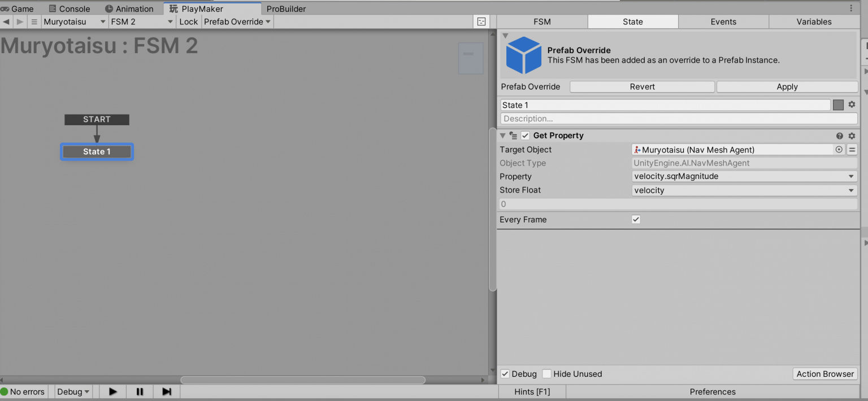Viewport: 868px width, 401px height.
Task: Click the object picker for Target Object
Action: coord(839,149)
